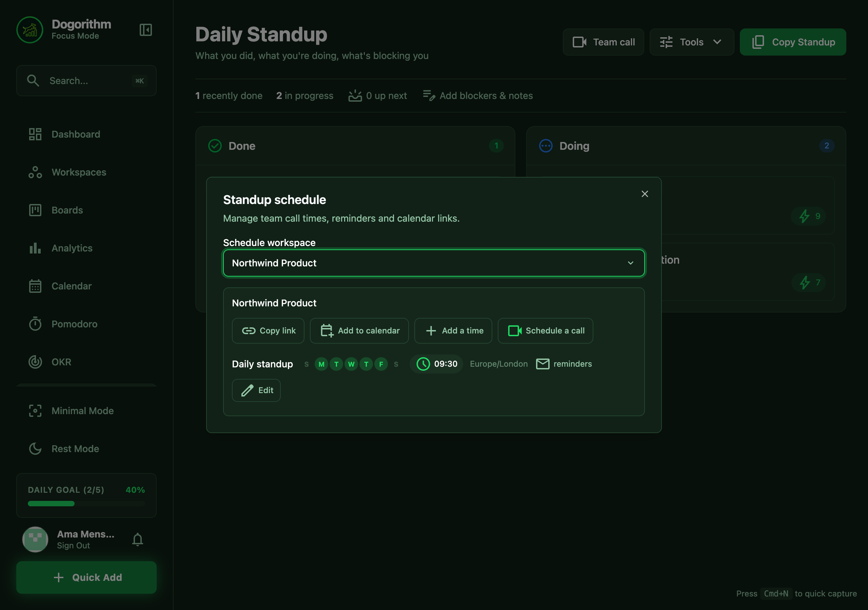
Task: Click the clock icon at 09:30
Action: click(x=423, y=364)
